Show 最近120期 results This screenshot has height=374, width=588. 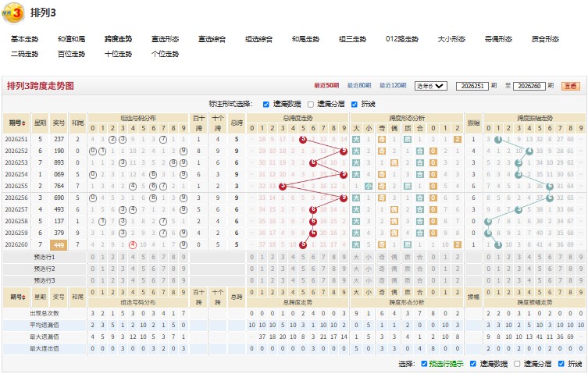pyautogui.click(x=393, y=86)
